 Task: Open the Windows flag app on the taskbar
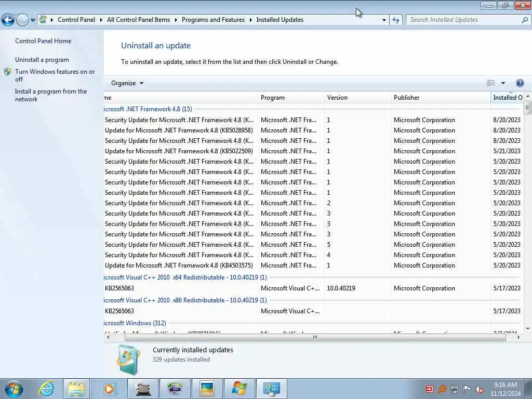[240, 389]
